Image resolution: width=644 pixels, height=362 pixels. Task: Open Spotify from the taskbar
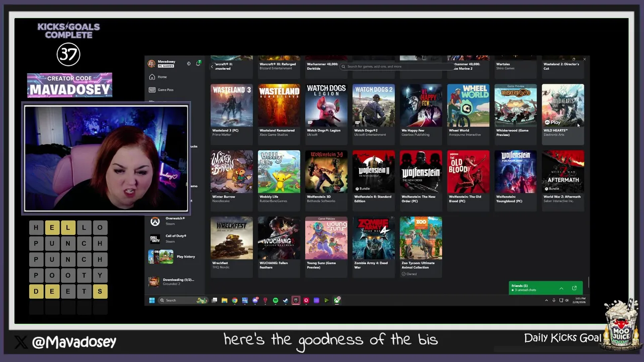pyautogui.click(x=275, y=300)
